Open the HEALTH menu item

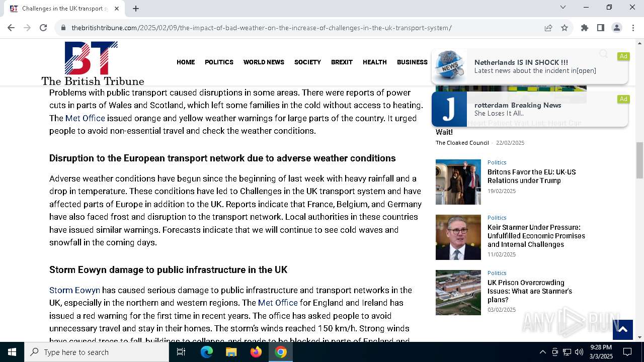pyautogui.click(x=375, y=62)
